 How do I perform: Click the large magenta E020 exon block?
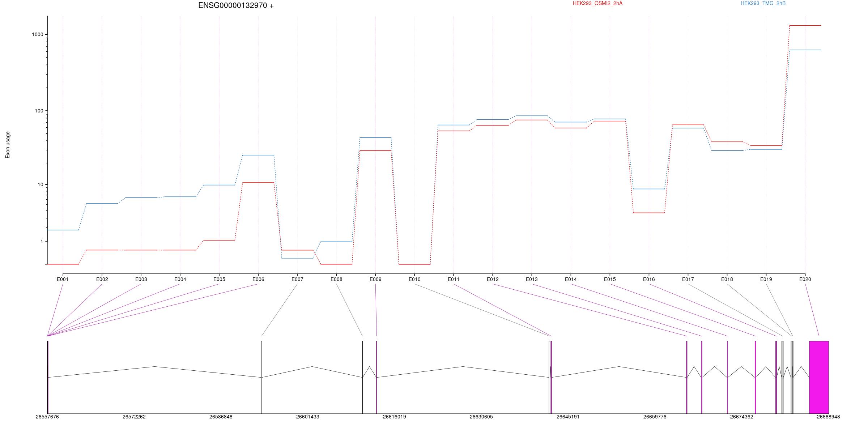click(819, 377)
